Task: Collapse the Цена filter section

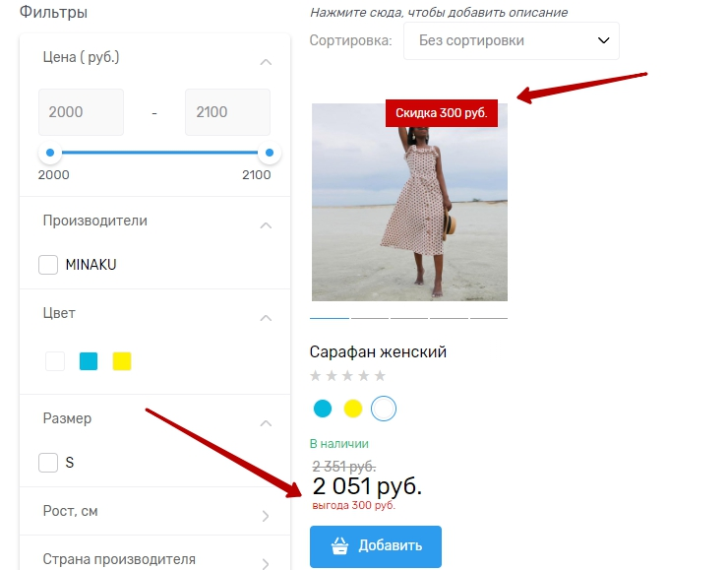Action: 265,62
